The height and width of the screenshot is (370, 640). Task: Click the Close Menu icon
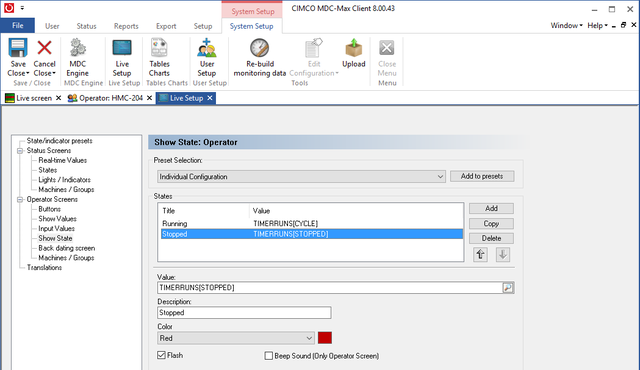(x=387, y=48)
